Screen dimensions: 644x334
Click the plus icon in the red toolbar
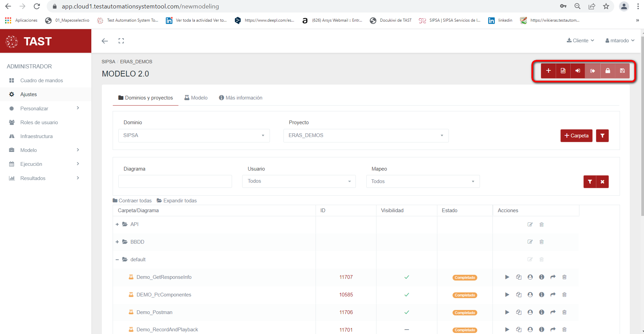(548, 71)
